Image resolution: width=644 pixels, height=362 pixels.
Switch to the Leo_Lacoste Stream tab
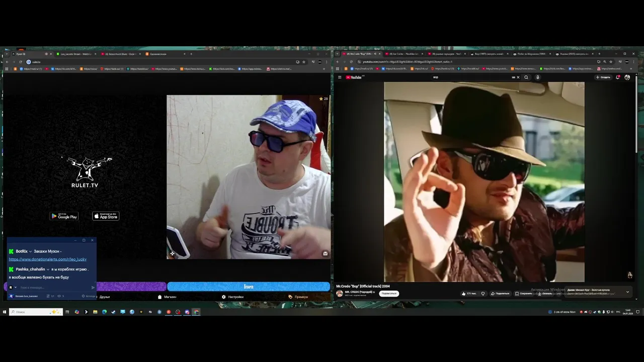(x=75, y=54)
